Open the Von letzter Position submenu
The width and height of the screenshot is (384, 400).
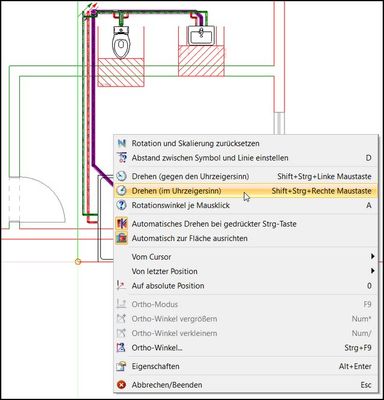(246, 271)
